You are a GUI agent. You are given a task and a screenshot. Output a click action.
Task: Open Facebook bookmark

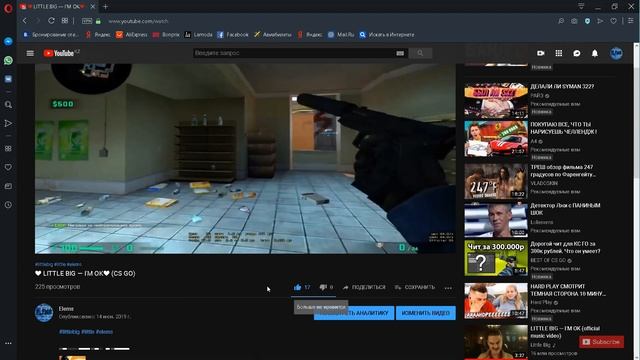coord(233,35)
